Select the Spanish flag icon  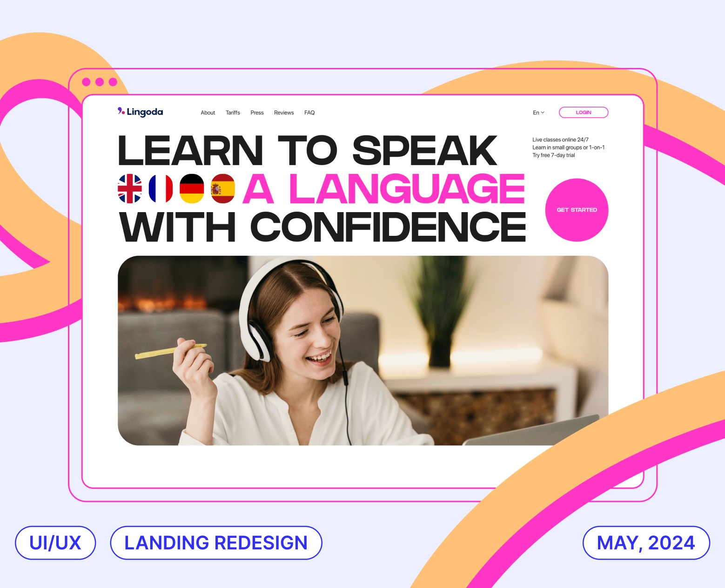click(x=223, y=188)
